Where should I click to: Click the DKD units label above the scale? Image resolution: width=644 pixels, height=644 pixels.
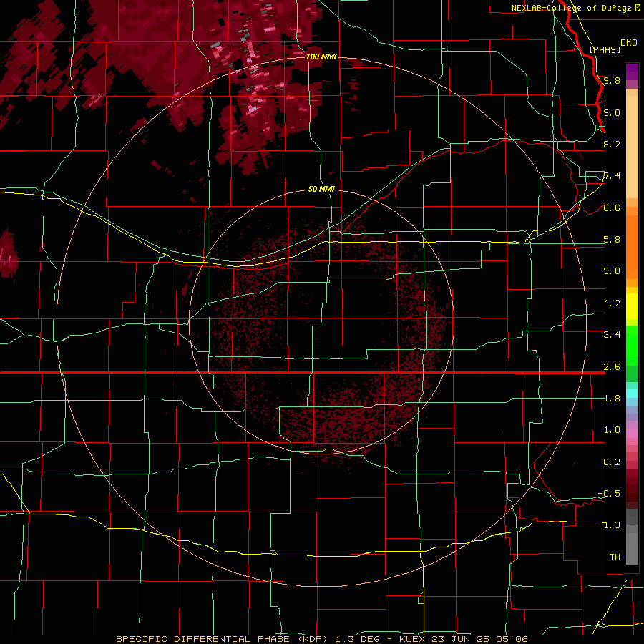click(x=629, y=42)
